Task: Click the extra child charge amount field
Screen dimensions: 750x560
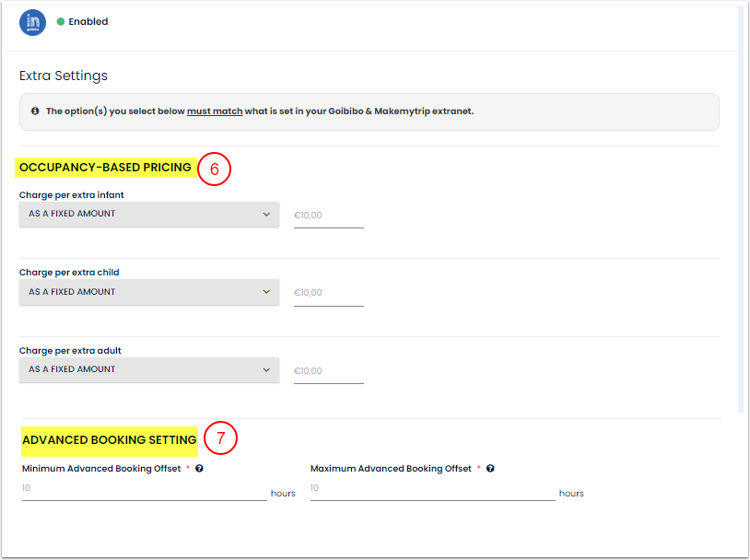Action: pos(328,293)
